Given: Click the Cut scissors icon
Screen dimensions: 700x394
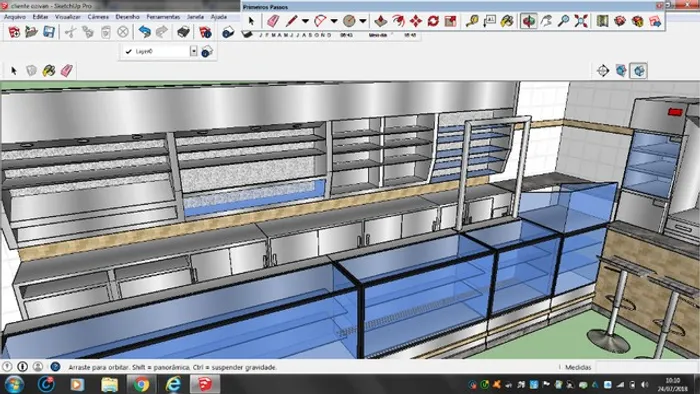Looking at the screenshot, I should [x=71, y=32].
